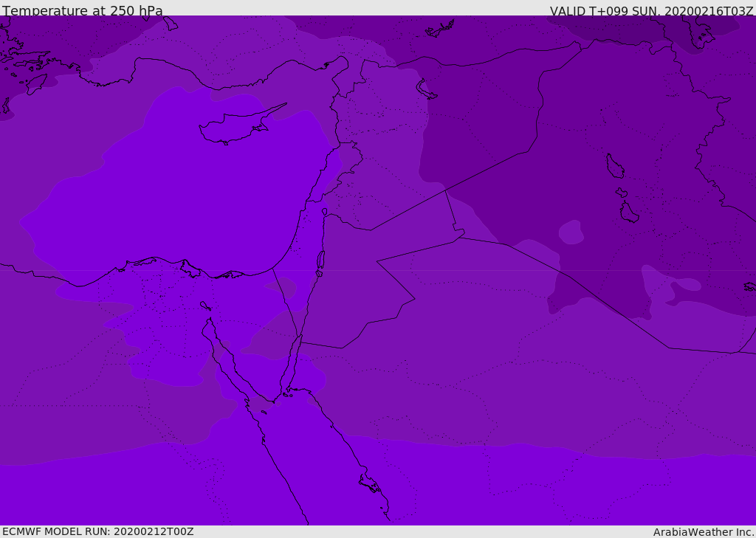The width and height of the screenshot is (756, 538).
Task: Click the small lighter contour patch in Iraq
Action: click(571, 232)
